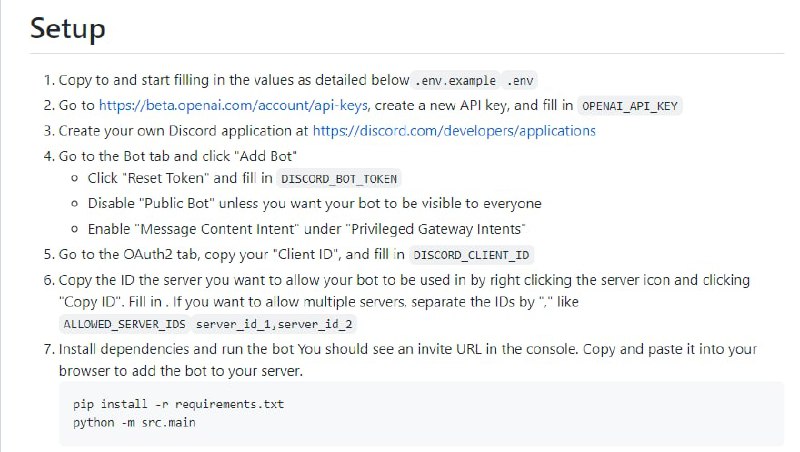Viewport: 800px width, 452px height.
Task: Click the ALLOWED_SERVER_IDS code label
Action: [x=123, y=325]
